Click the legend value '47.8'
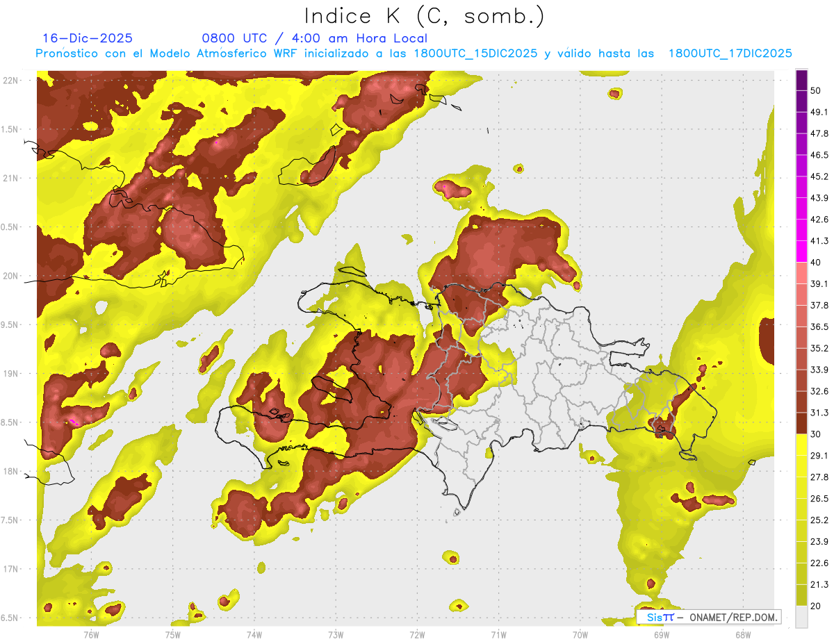Screen dimensions: 834x644 tap(819, 133)
